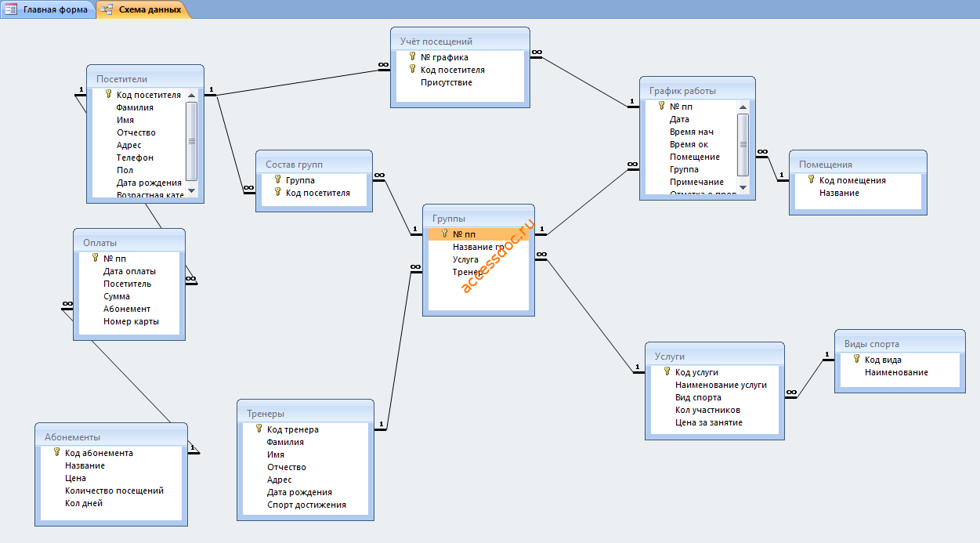Click the График работы table scrollbar
The height and width of the screenshot is (543, 980).
click(x=743, y=147)
